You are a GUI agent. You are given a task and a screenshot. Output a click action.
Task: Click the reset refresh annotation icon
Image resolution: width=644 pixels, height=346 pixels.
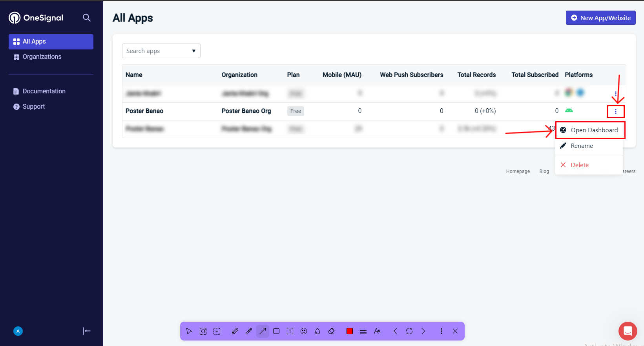click(x=409, y=331)
